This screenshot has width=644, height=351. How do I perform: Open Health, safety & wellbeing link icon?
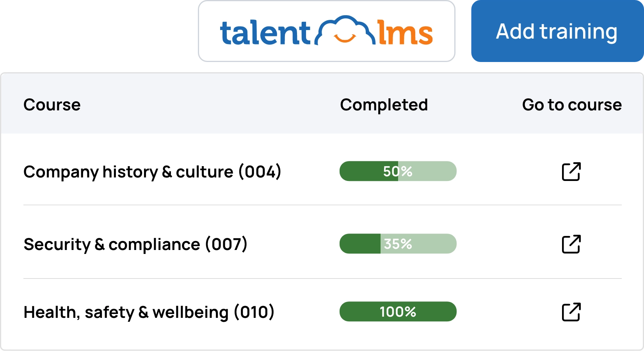(571, 312)
